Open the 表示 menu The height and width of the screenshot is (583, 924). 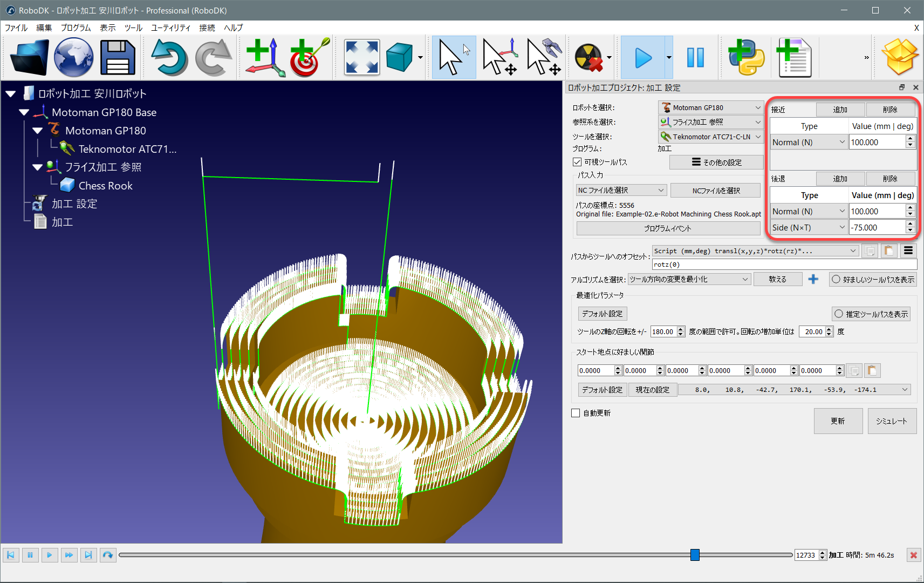108,28
